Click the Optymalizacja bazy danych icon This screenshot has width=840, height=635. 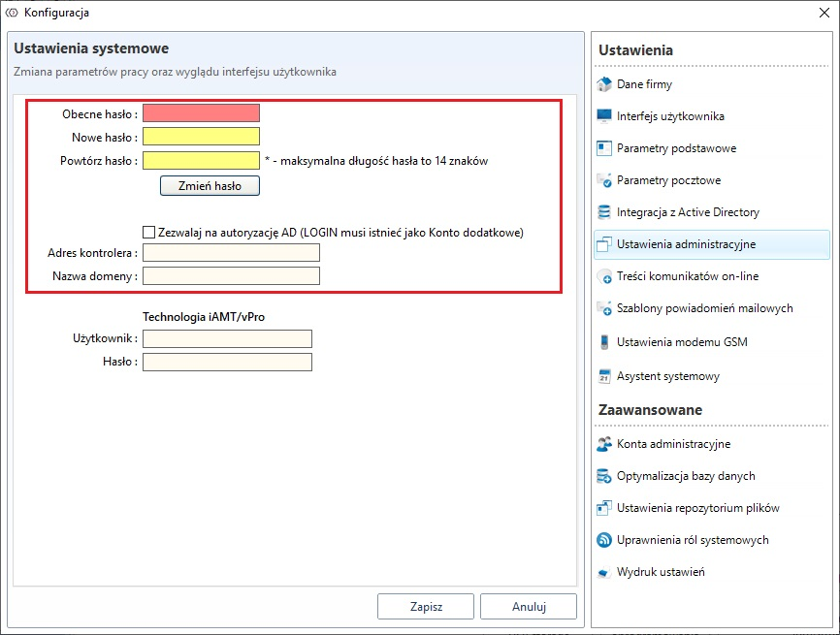point(604,476)
